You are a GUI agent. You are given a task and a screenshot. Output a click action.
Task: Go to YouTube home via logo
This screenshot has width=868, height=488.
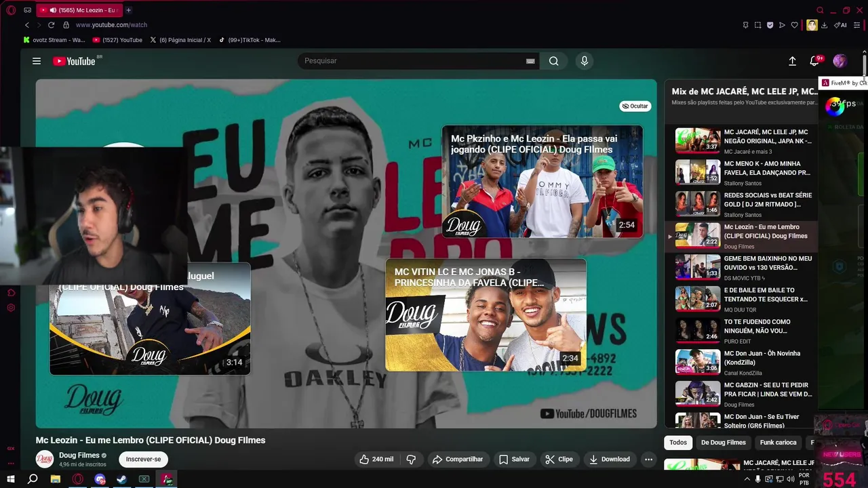pos(74,61)
